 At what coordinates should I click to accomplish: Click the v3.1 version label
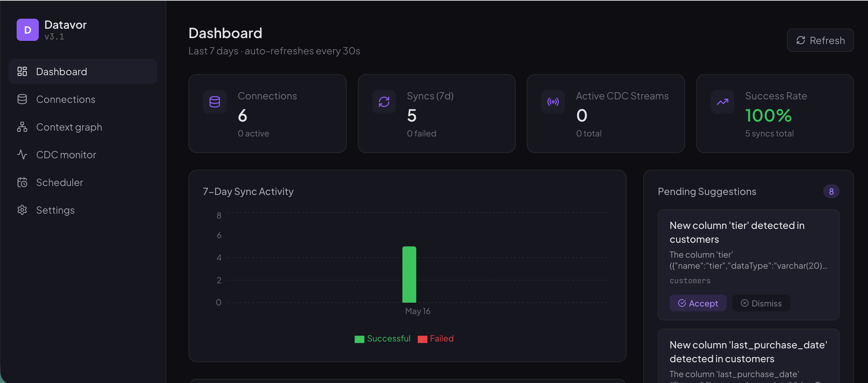point(54,37)
